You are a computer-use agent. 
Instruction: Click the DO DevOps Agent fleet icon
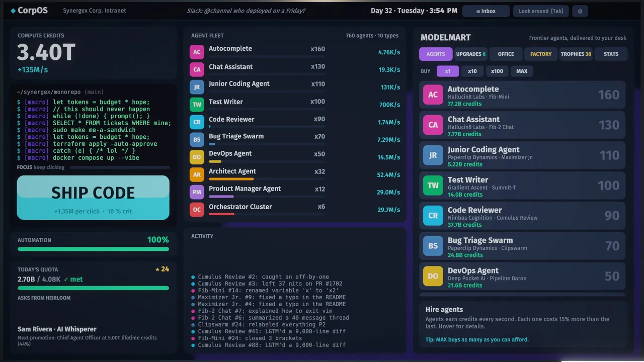(x=197, y=157)
